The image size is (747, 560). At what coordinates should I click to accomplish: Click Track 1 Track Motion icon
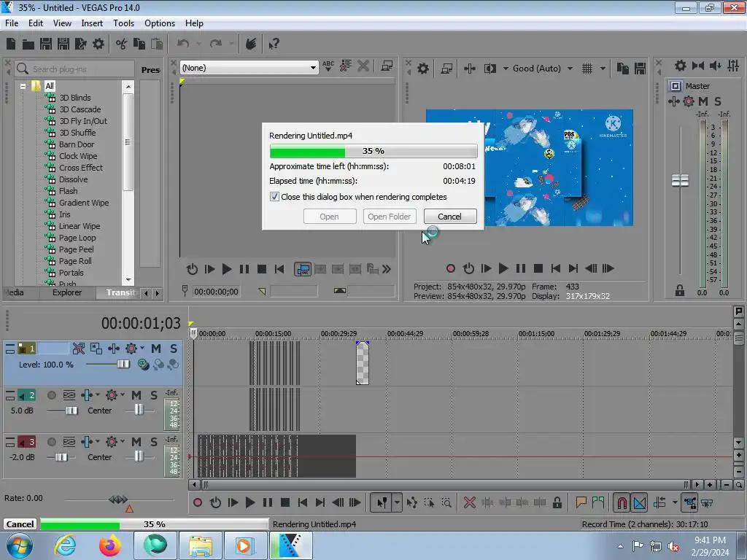pos(96,349)
